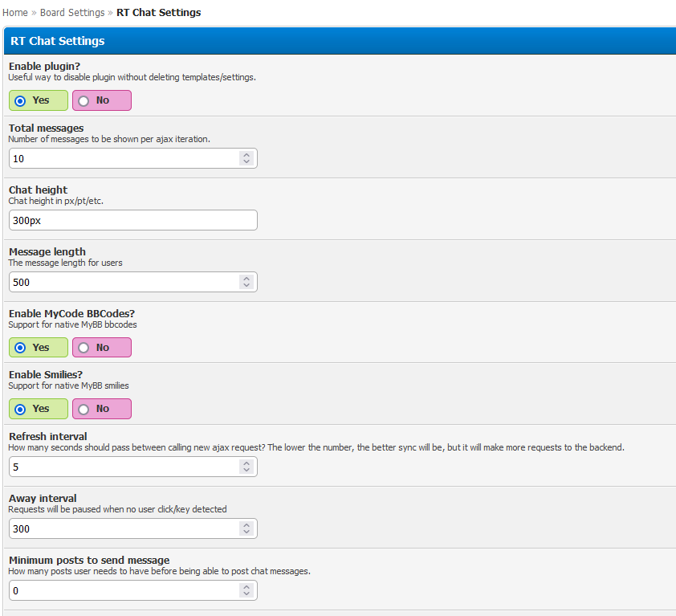The height and width of the screenshot is (616, 676).
Task: Click the RT Chat Settings header bar
Action: 337,41
